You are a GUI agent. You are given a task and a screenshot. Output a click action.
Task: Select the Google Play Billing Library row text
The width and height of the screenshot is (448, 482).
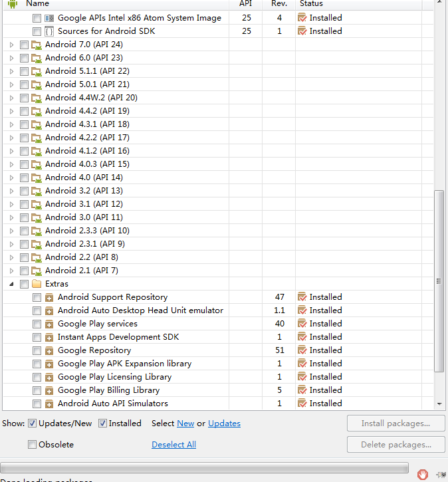point(109,390)
